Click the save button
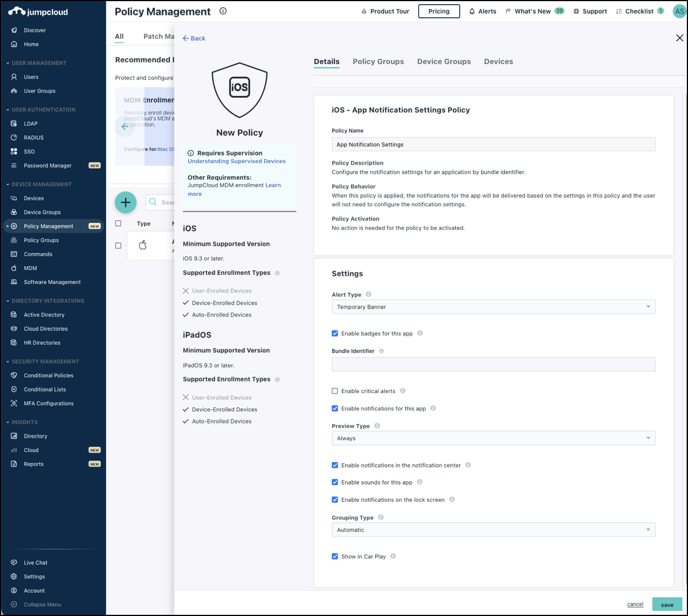Viewport: 688px width, 616px height. point(667,605)
